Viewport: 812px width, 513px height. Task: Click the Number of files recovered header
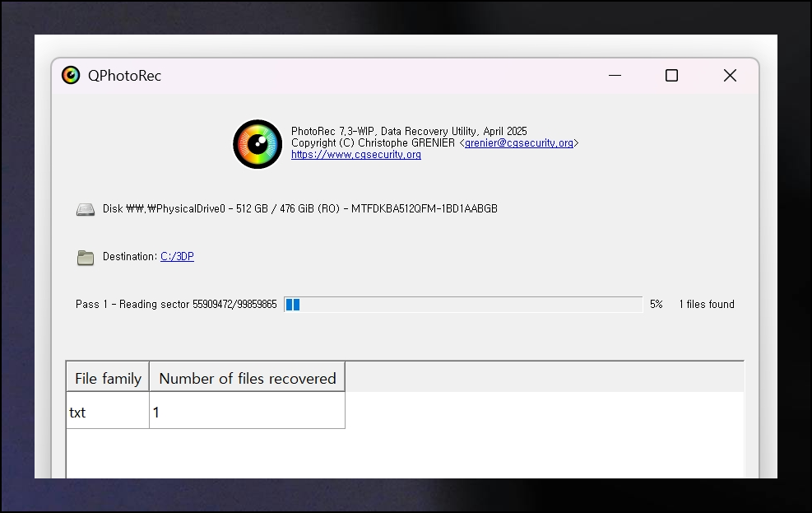coord(248,376)
